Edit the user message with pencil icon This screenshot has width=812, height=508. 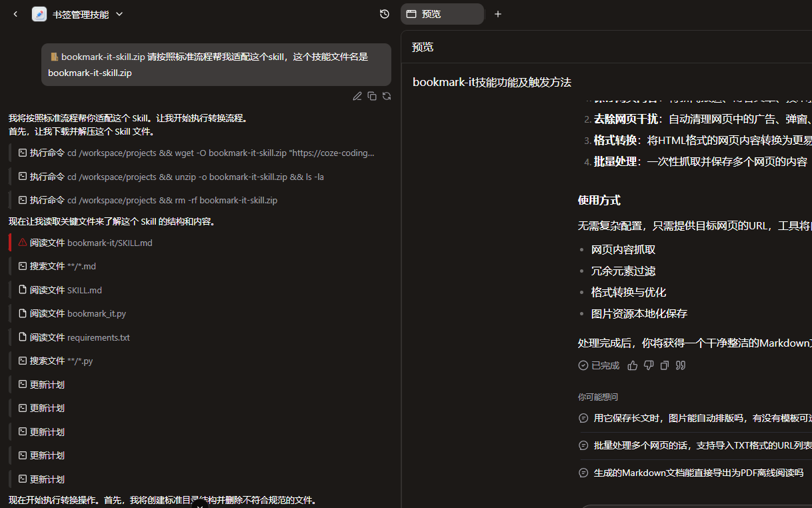pyautogui.click(x=357, y=96)
